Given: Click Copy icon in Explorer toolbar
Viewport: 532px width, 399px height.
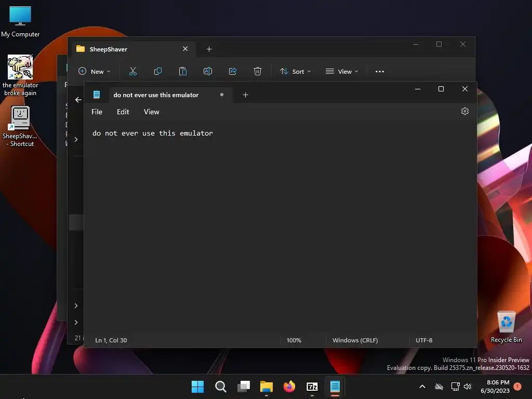Looking at the screenshot, I should tap(158, 71).
